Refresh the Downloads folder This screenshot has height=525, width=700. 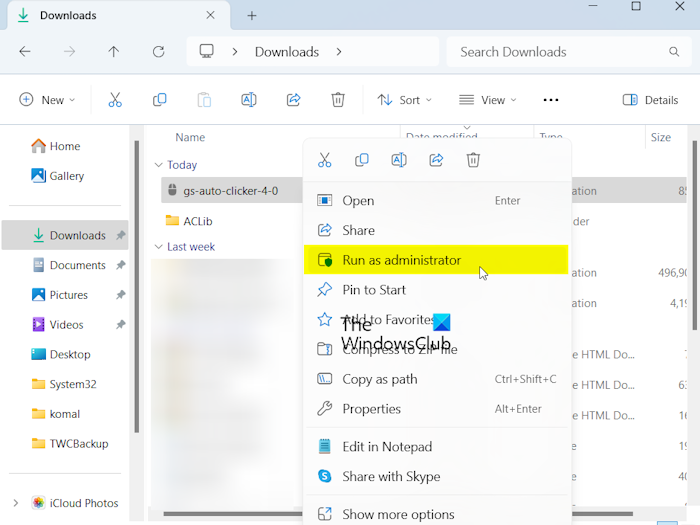tap(158, 52)
